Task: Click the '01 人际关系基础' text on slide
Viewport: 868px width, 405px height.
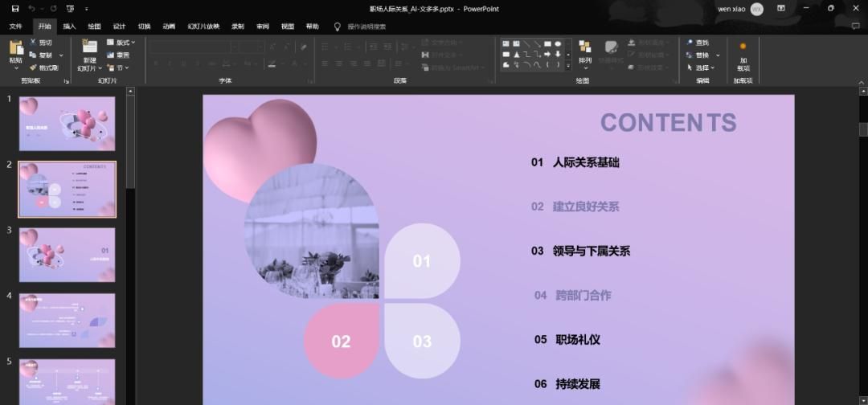Action: (575, 162)
